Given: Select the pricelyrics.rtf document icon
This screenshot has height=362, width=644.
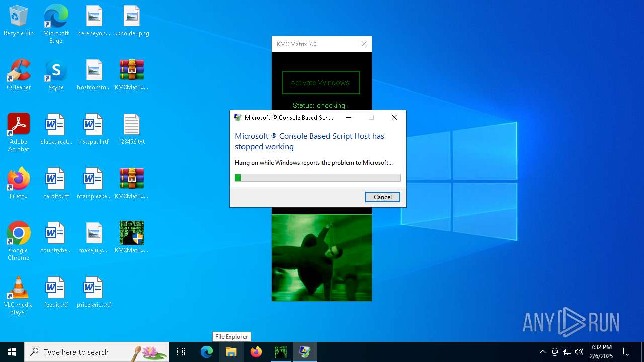Looking at the screenshot, I should [94, 293].
